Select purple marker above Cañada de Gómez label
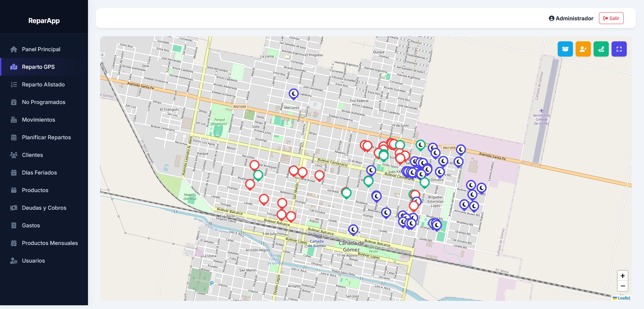Screen dimensions: 644x309 tap(353, 230)
